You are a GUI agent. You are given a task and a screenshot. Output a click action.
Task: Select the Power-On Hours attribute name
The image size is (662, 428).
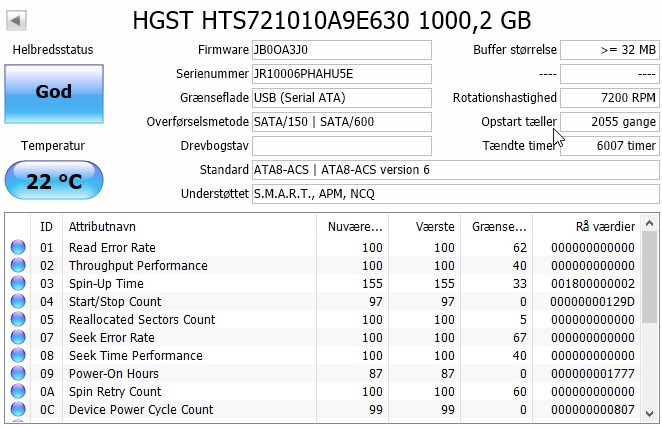point(114,374)
